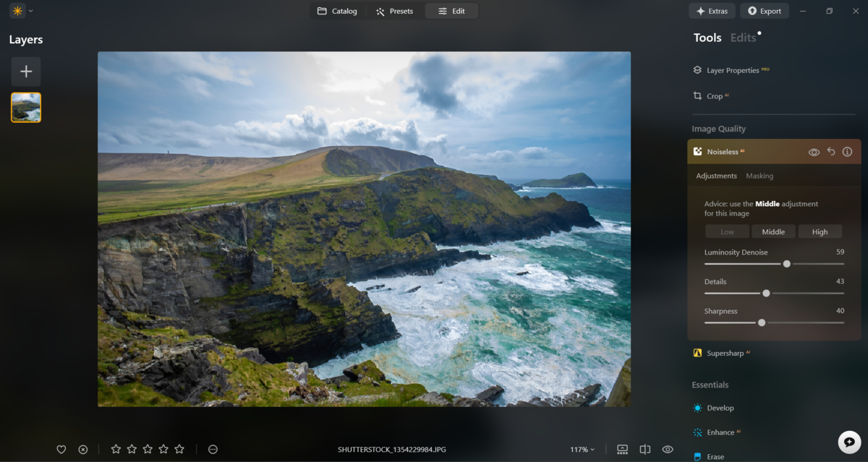Select the Adjustments sub-tab
The height and width of the screenshot is (462, 868).
(x=716, y=176)
